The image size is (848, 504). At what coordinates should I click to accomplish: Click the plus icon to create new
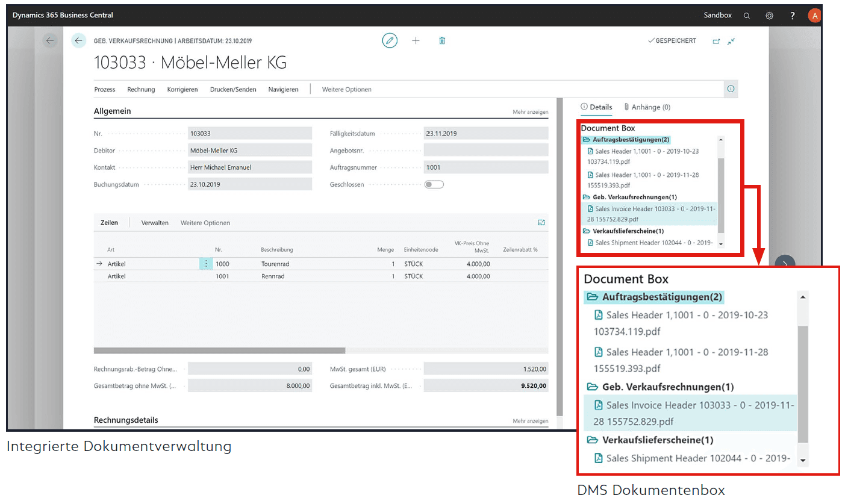coord(416,41)
